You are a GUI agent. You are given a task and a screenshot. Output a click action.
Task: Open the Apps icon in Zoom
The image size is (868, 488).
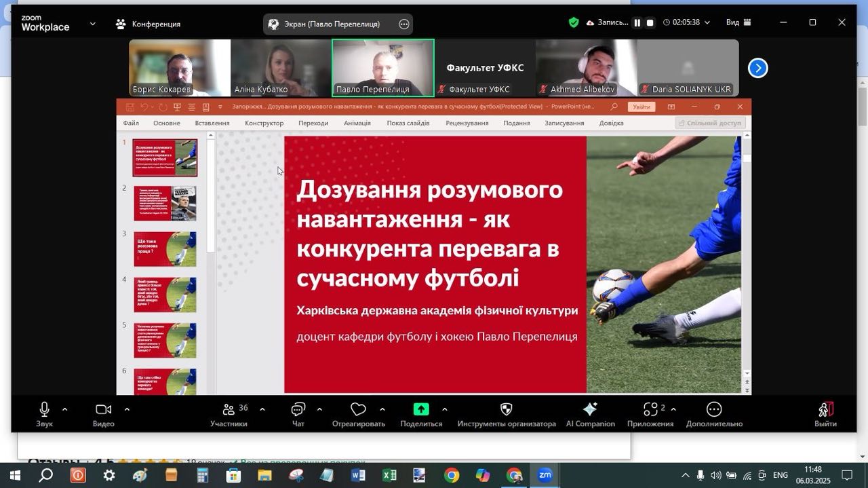(x=651, y=410)
